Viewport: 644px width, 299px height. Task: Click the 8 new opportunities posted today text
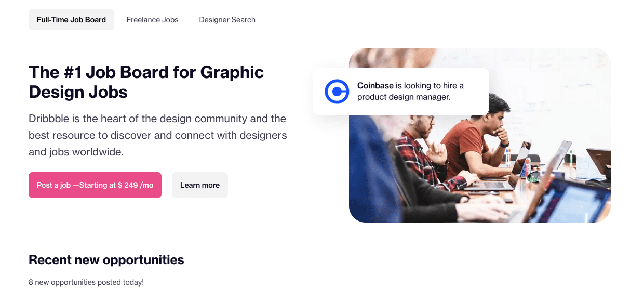(x=86, y=282)
